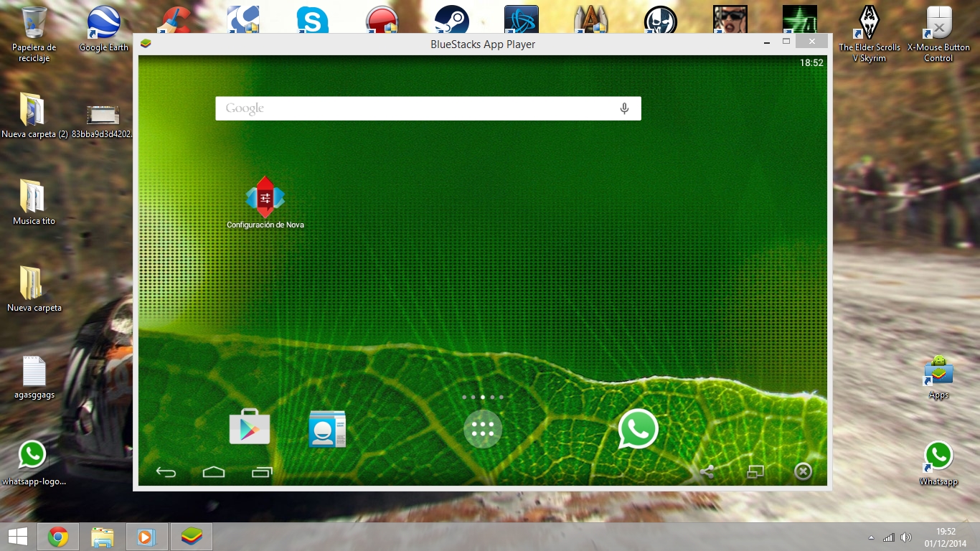Open Chrome from the taskbar

coord(58,537)
